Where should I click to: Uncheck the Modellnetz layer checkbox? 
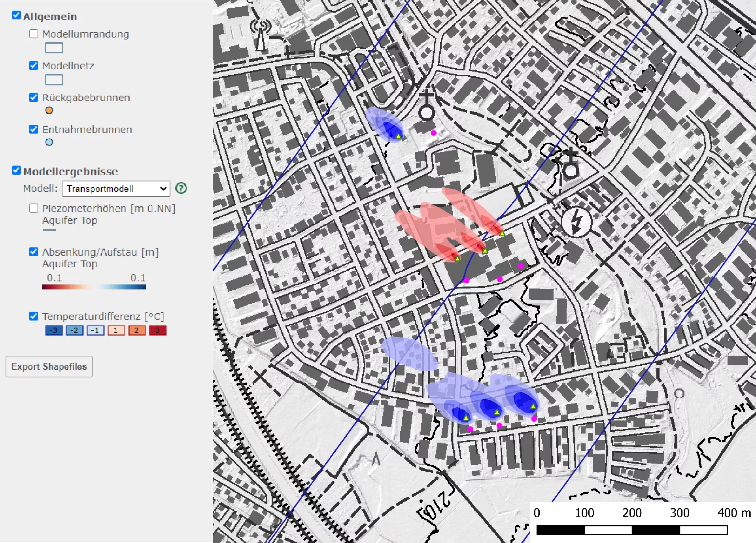pyautogui.click(x=34, y=66)
